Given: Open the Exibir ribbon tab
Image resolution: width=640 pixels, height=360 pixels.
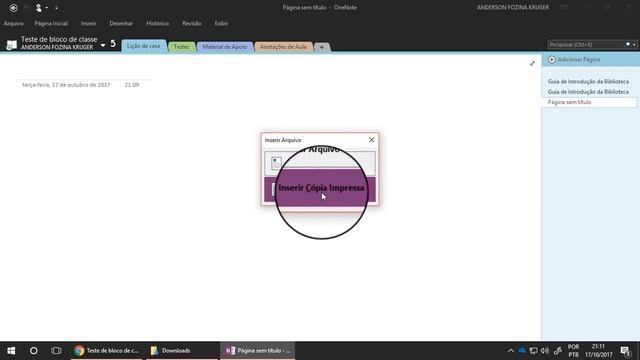Looking at the screenshot, I should 221,24.
